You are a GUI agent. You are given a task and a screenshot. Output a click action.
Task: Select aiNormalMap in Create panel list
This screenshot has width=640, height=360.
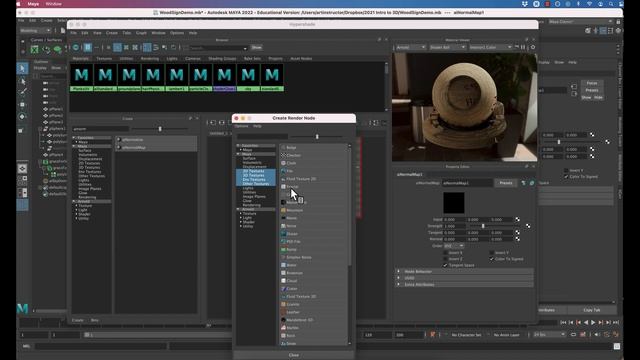click(156, 147)
